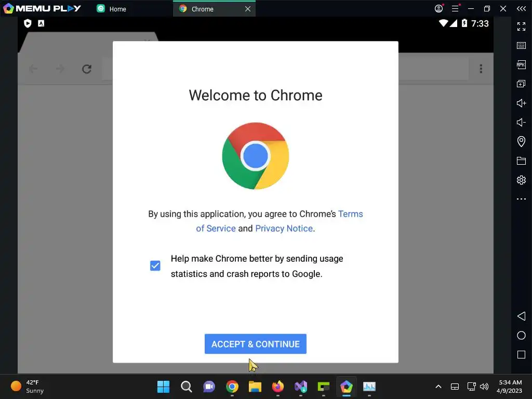Viewport: 532px width, 399px height.
Task: Click the Chrome reload icon behind the dialog
Action: (x=87, y=69)
